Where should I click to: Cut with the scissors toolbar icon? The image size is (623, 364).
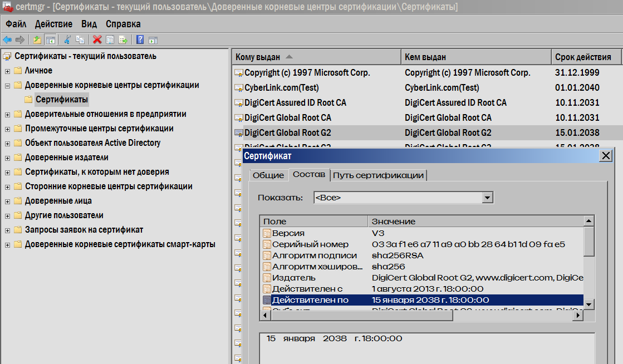tap(67, 40)
